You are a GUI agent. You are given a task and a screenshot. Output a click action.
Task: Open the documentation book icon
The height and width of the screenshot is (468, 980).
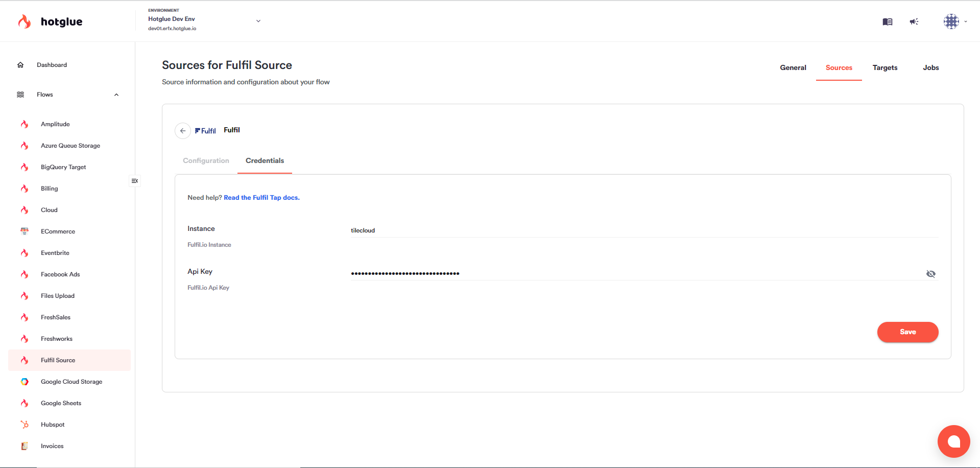888,21
